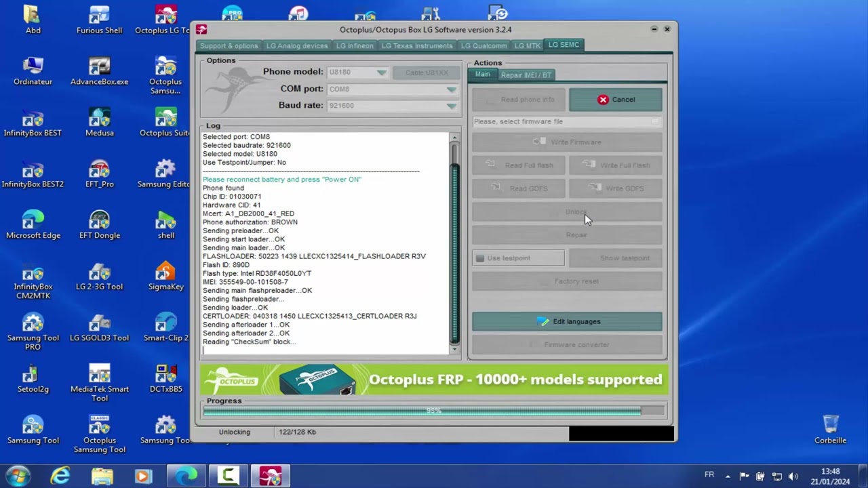
Task: Open the DCTxBB5 desktop icon
Action: coord(165,378)
